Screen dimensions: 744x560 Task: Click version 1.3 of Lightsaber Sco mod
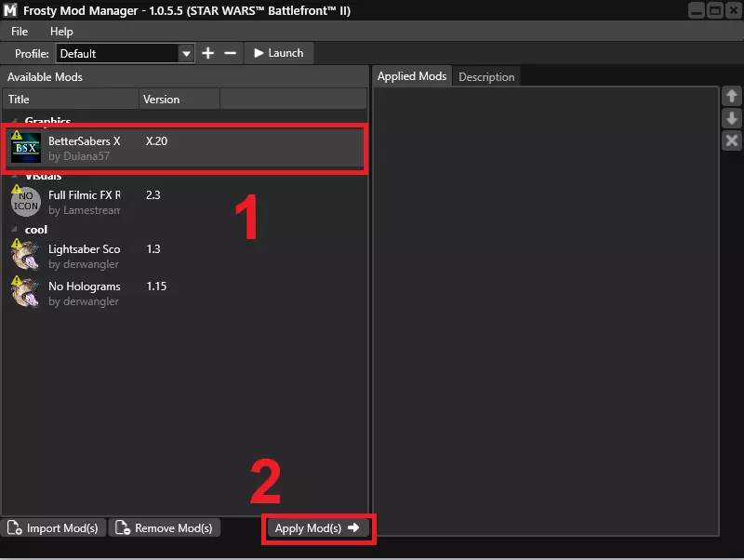[x=153, y=249]
